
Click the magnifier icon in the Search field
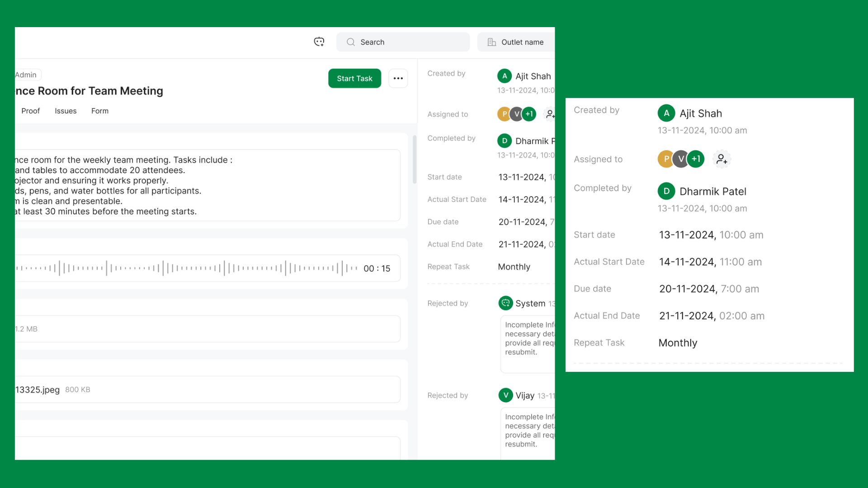351,42
